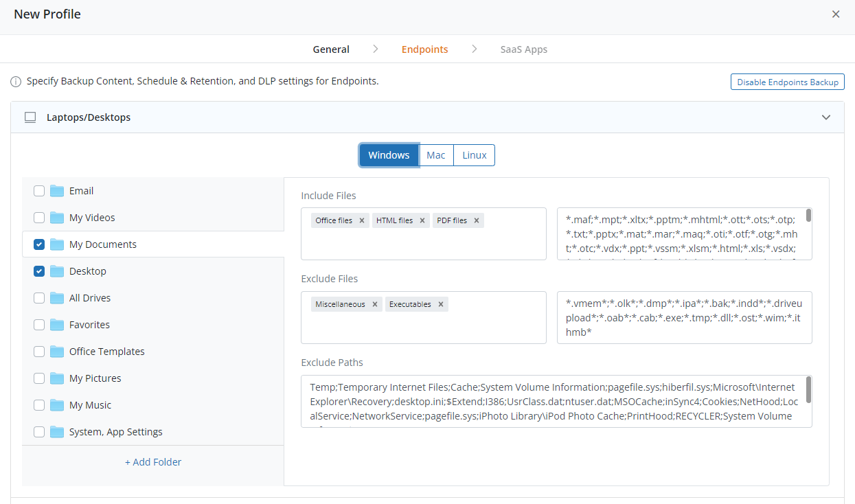Screen dimensions: 855x504
Task: Remove the Executables exclude tag
Action: pyautogui.click(x=441, y=304)
